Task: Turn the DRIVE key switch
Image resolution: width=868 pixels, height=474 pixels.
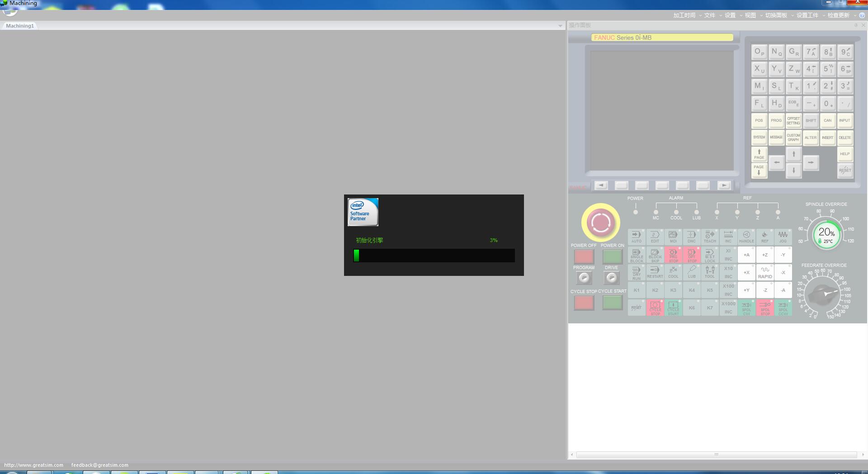Action: pyautogui.click(x=612, y=277)
